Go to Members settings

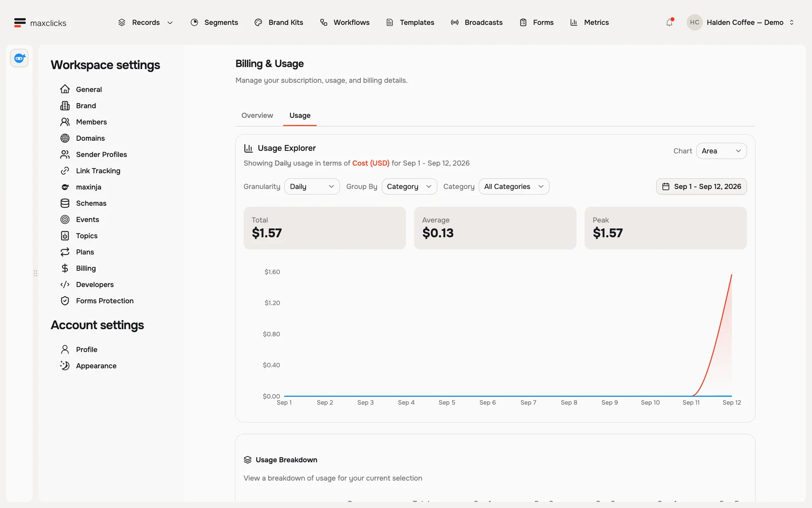click(91, 122)
